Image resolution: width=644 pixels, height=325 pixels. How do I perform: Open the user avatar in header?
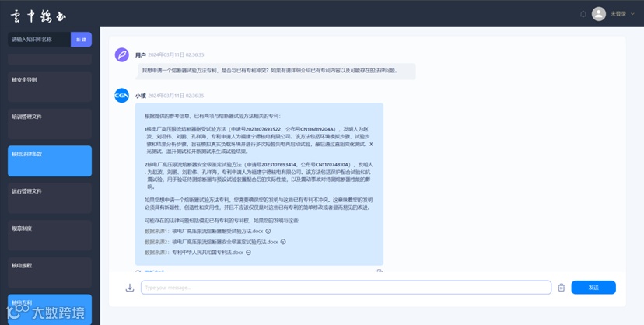[598, 14]
